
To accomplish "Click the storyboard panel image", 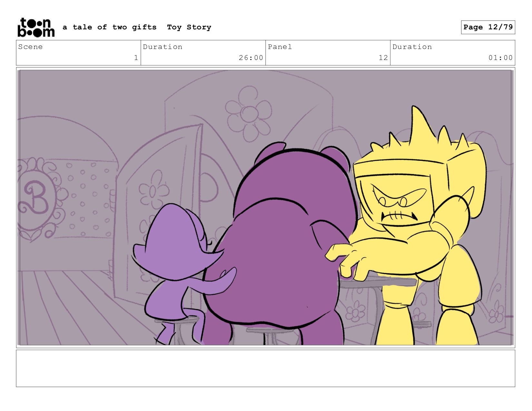I will click(x=265, y=208).
